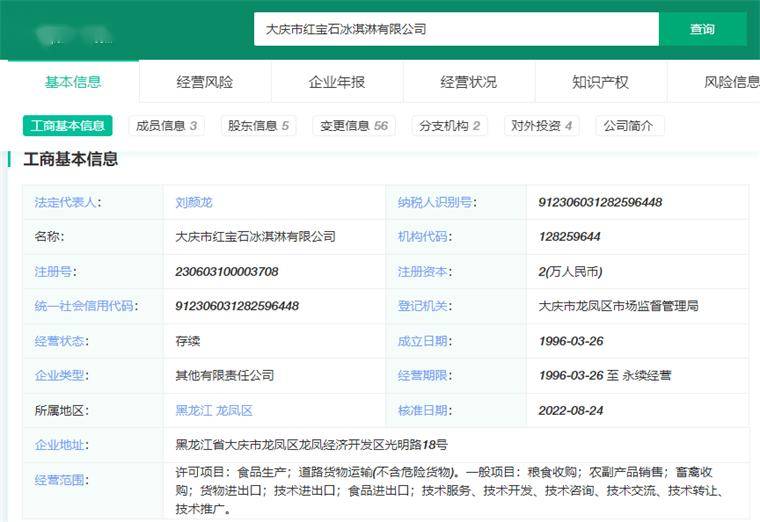Image resolution: width=760 pixels, height=522 pixels.
Task: Open the 企业年报 tab
Action: click(x=337, y=82)
